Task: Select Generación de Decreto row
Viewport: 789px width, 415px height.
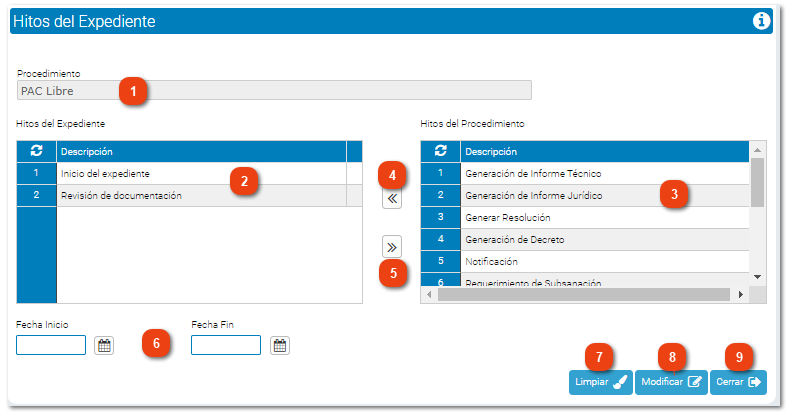Action: click(585, 239)
